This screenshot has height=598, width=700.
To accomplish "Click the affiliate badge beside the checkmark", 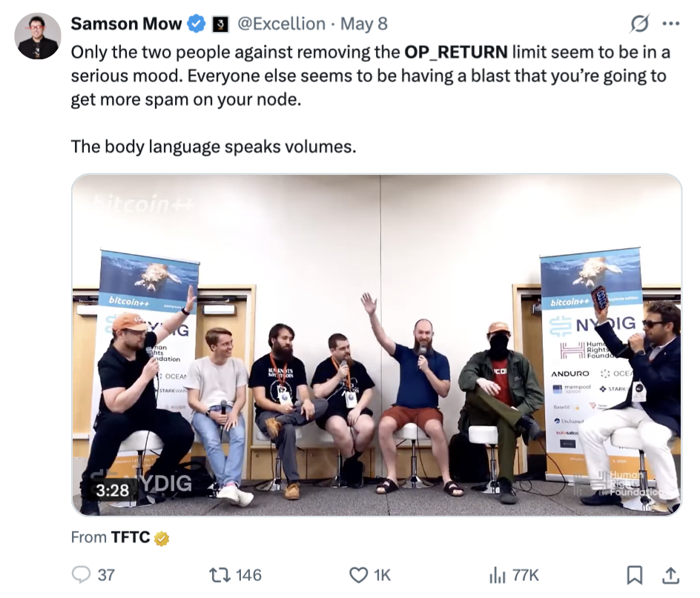I will tap(220, 24).
